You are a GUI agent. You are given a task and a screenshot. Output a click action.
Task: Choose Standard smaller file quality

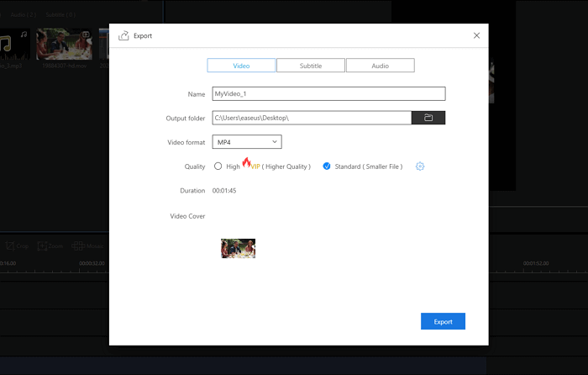[x=327, y=166]
